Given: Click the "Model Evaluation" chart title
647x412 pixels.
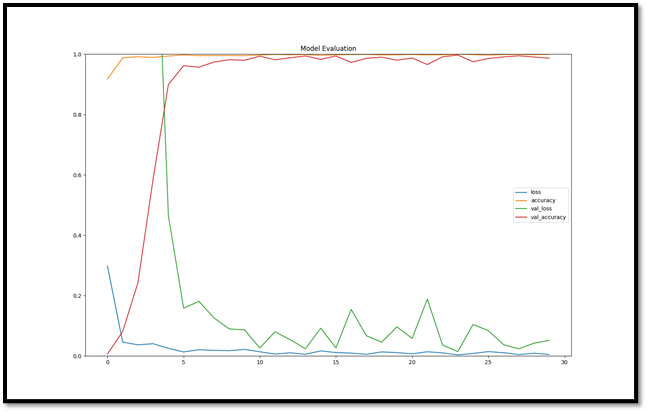Looking at the screenshot, I should point(328,48).
